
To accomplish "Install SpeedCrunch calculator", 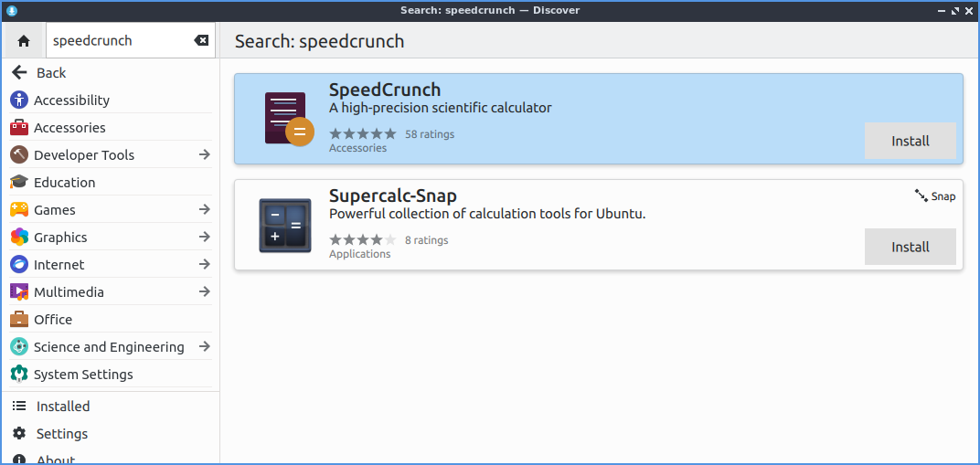I will pos(910,141).
